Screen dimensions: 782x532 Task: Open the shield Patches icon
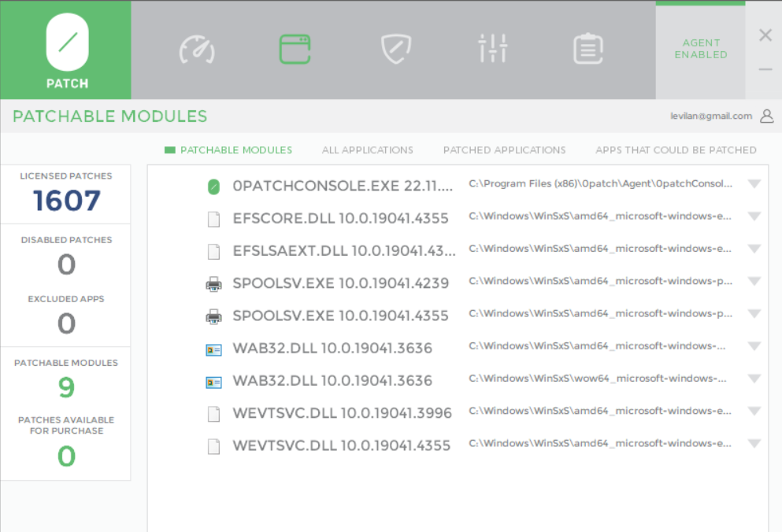click(395, 49)
